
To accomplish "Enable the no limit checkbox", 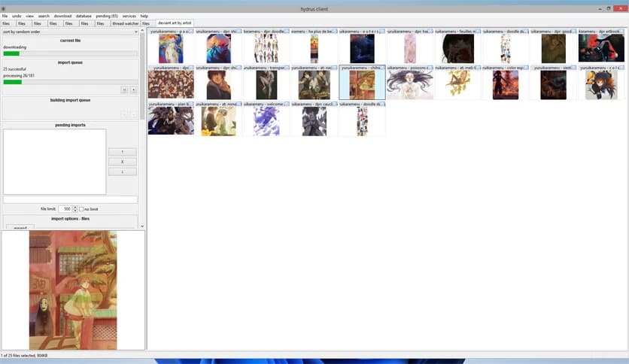I will (81, 209).
